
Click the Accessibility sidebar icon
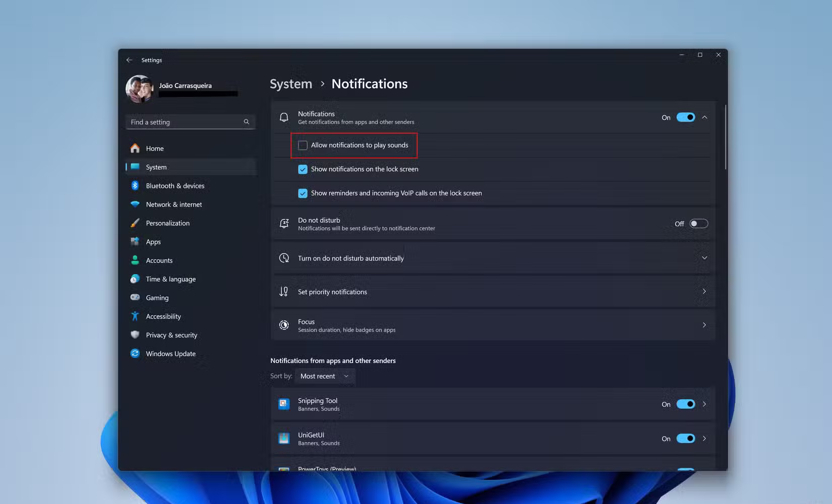(135, 316)
